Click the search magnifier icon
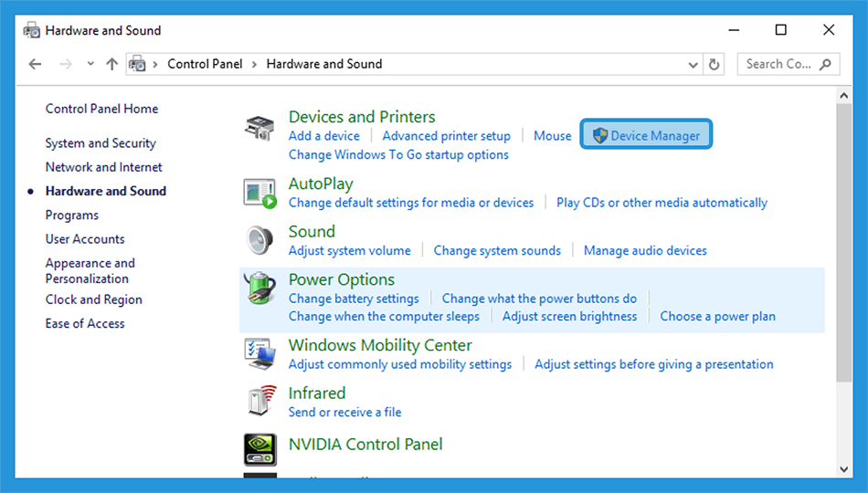This screenshot has height=493, width=868. click(x=825, y=64)
